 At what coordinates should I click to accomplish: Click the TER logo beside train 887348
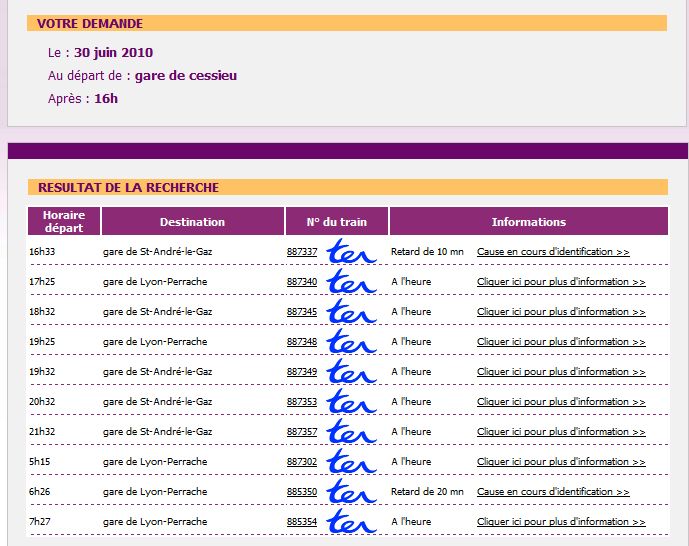(x=351, y=342)
